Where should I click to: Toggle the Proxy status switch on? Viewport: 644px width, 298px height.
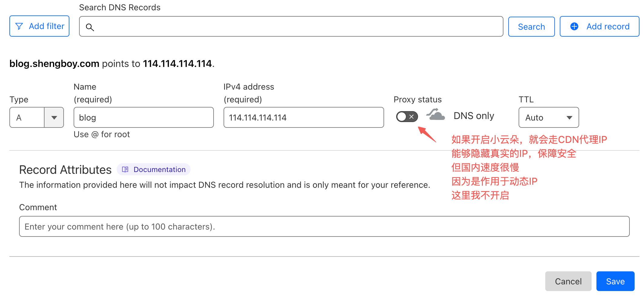coord(407,117)
